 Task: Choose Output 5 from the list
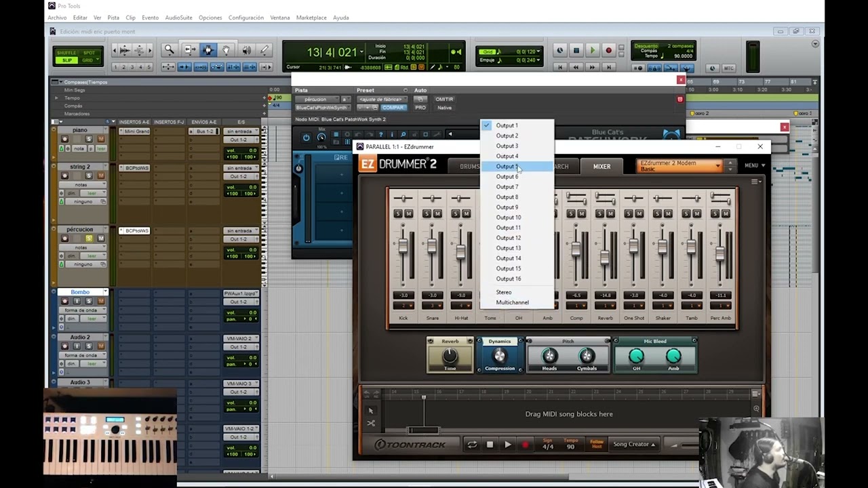click(x=517, y=166)
